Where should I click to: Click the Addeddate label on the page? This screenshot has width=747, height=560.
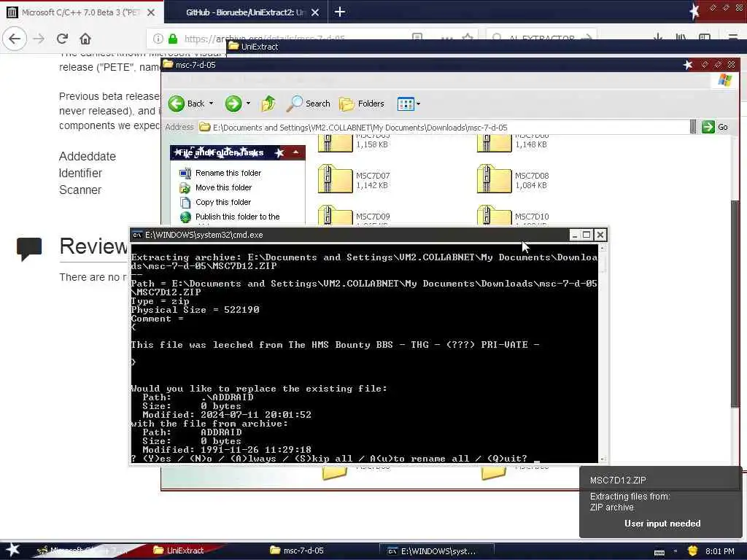point(88,156)
